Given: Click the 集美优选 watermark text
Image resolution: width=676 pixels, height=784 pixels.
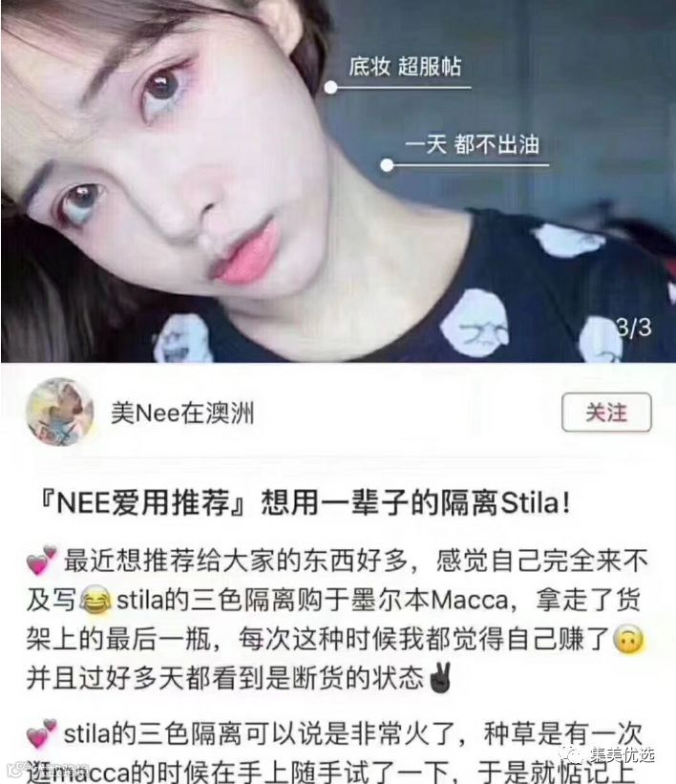Looking at the screenshot, I should 620,754.
